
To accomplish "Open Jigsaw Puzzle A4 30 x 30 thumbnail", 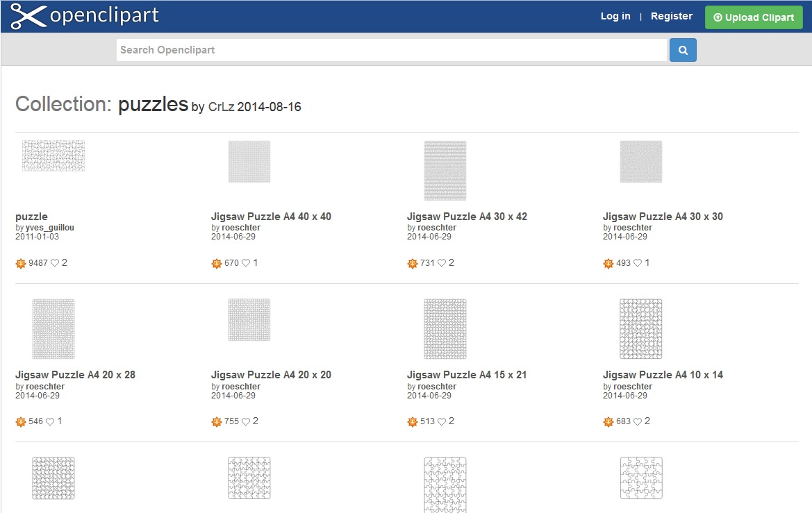I will pos(641,162).
